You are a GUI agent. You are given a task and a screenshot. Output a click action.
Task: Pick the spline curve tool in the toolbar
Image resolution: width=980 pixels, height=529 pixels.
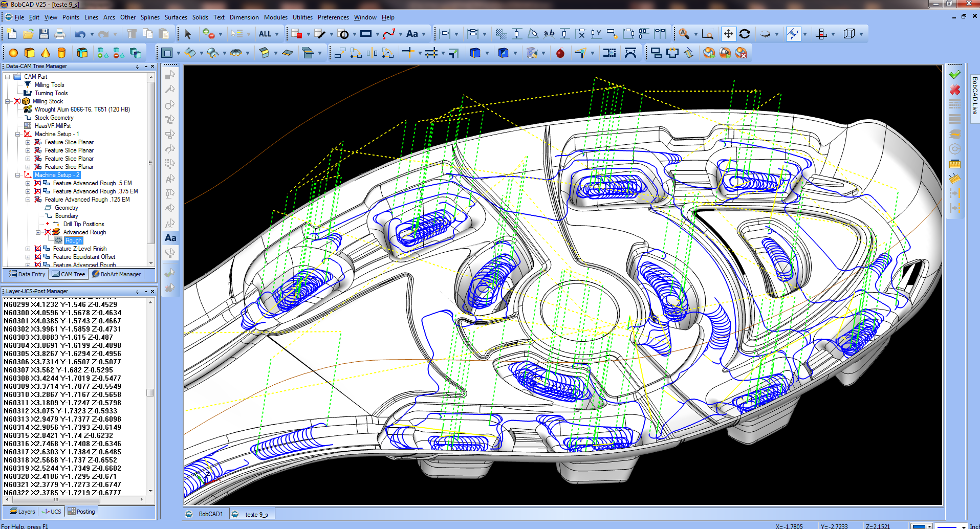(389, 34)
